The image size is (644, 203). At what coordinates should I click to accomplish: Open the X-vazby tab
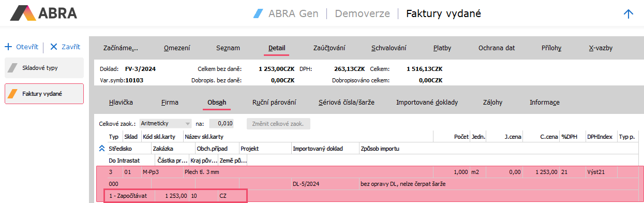point(601,48)
